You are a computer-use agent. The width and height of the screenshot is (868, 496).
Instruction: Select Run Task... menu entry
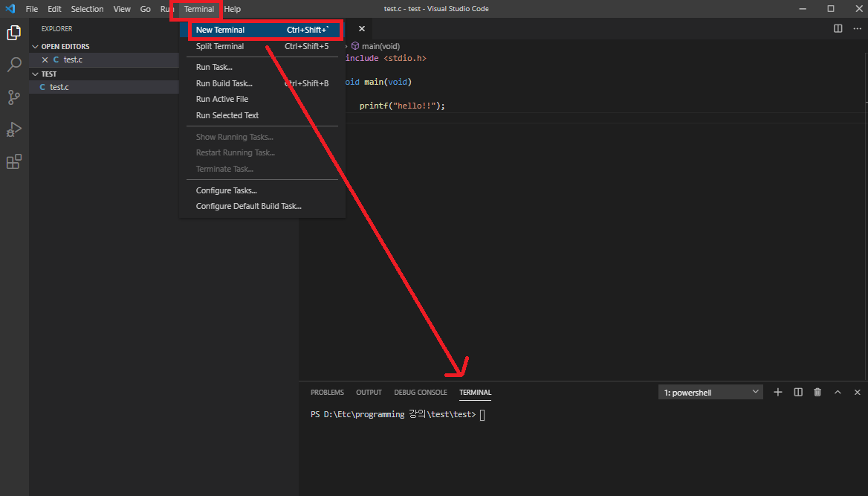click(262, 67)
